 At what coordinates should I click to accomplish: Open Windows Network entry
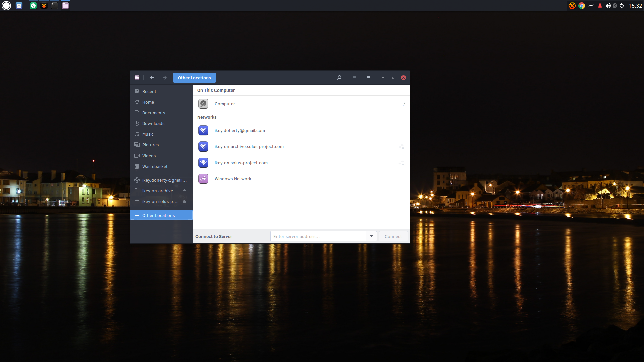(301, 179)
